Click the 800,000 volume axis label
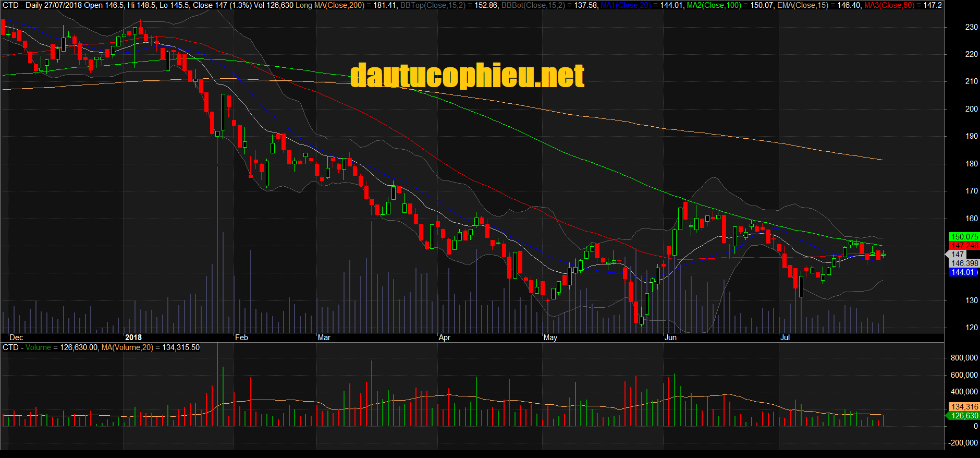Viewport: 980px width, 458px height. pos(964,358)
